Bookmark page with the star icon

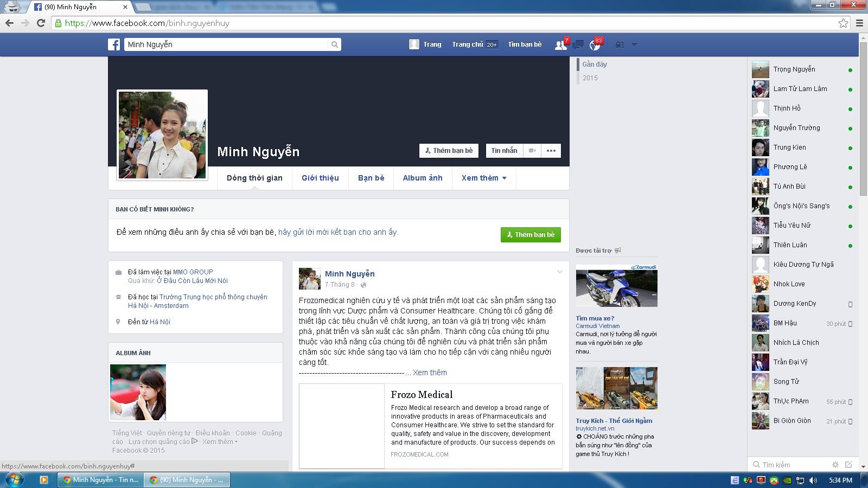click(x=843, y=23)
